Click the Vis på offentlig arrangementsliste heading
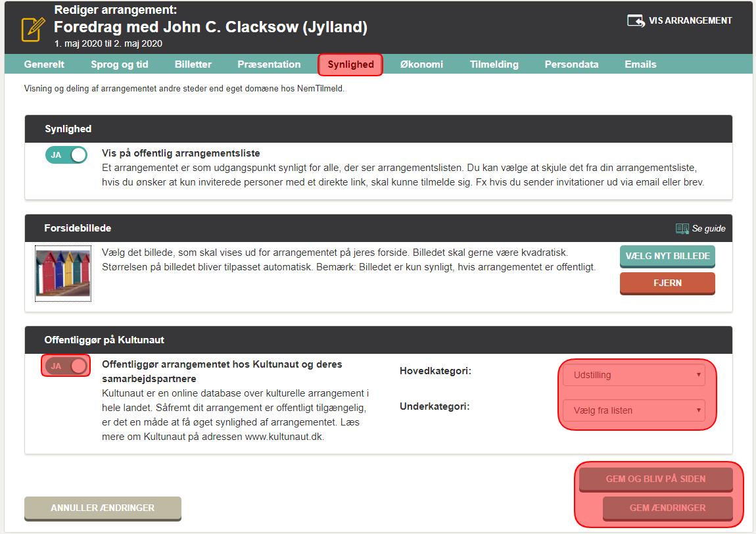The width and height of the screenshot is (756, 534). (x=181, y=153)
